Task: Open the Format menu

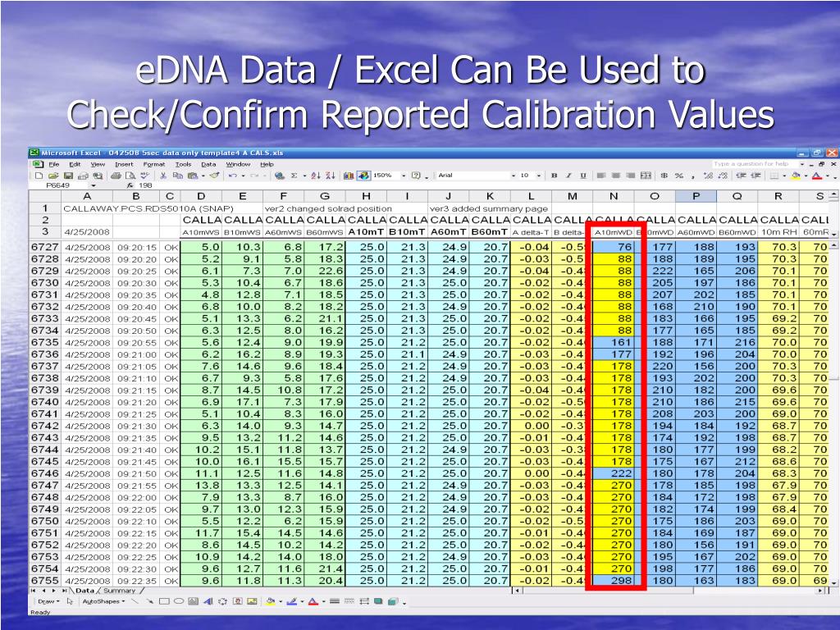Action: click(x=154, y=164)
